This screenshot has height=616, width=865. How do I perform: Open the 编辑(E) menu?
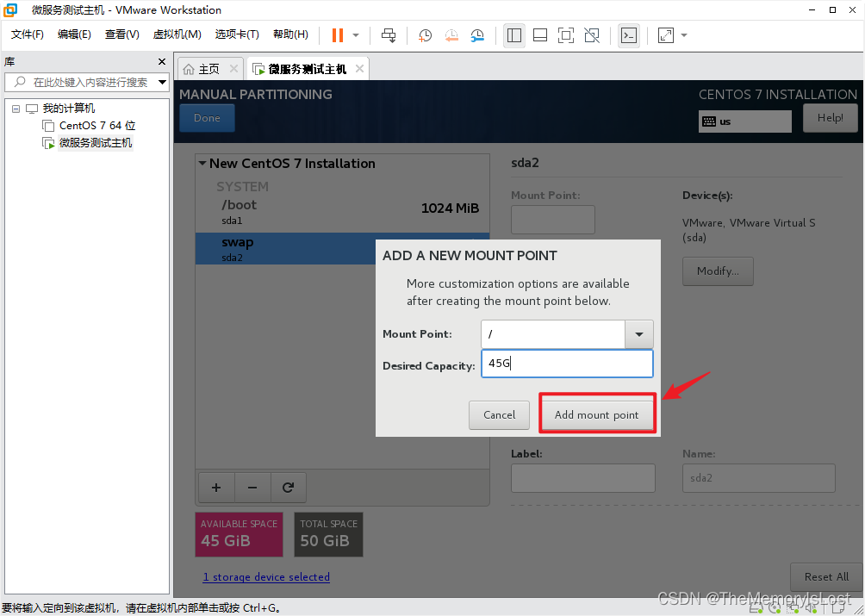pos(74,34)
